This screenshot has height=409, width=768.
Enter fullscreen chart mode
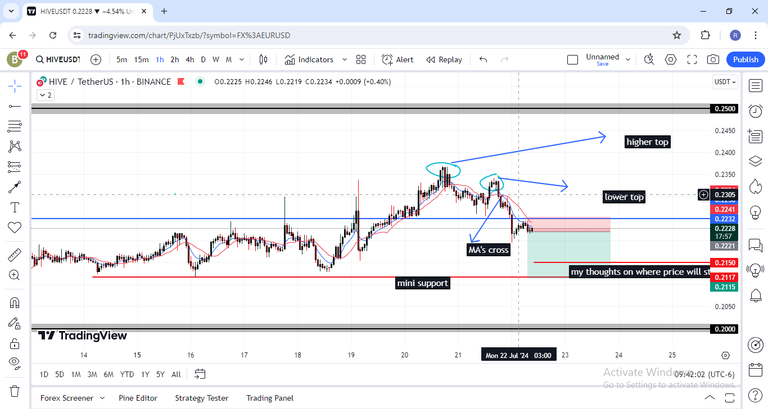(692, 60)
